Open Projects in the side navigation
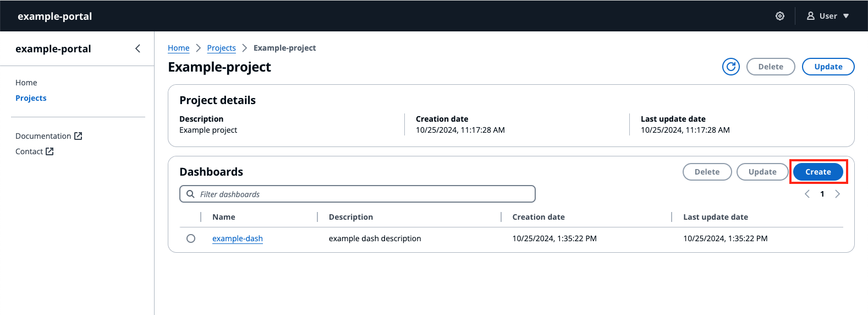Viewport: 868px width, 315px height. (31, 98)
